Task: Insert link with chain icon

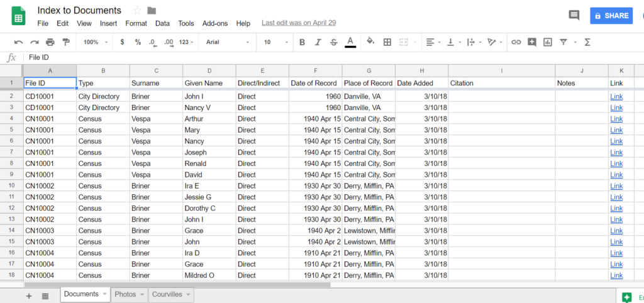Action: [516, 42]
